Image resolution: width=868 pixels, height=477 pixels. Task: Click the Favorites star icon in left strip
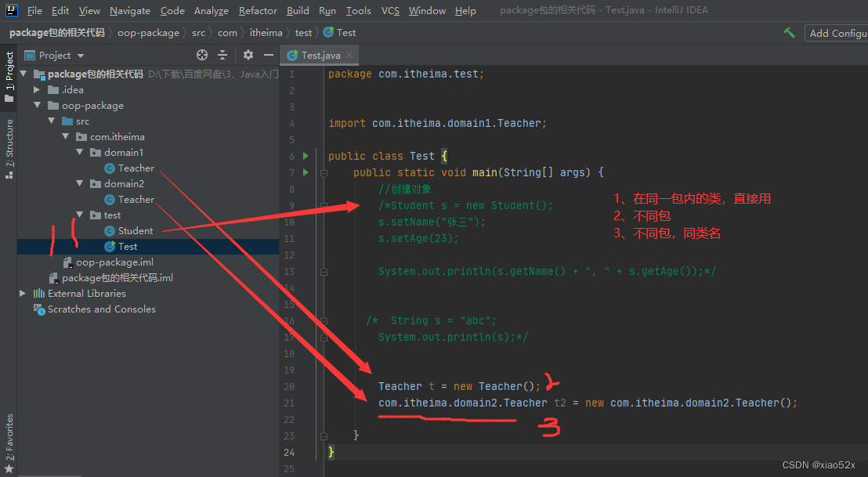[9, 469]
